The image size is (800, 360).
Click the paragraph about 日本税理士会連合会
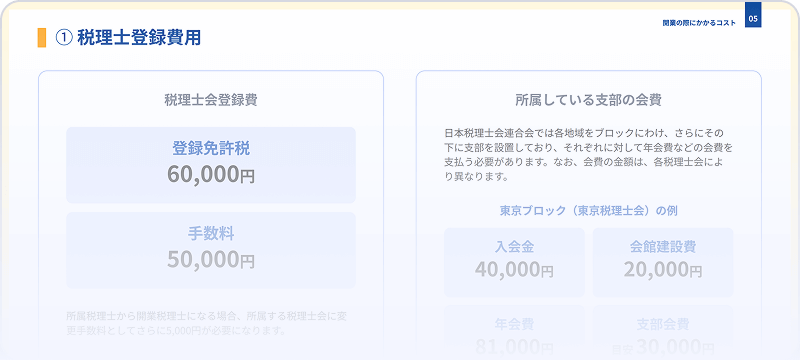(588, 156)
